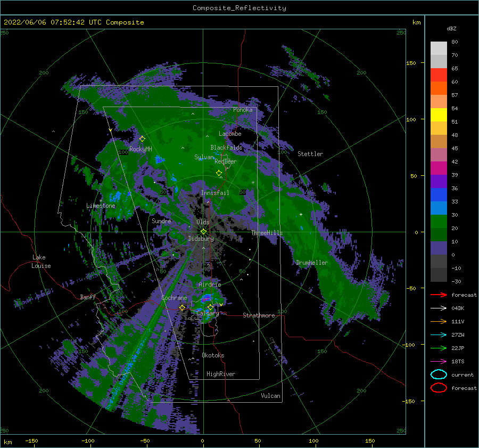Viewport: 479px width, 448px height.
Task: Click the RedDeer city label
Action: click(226, 161)
